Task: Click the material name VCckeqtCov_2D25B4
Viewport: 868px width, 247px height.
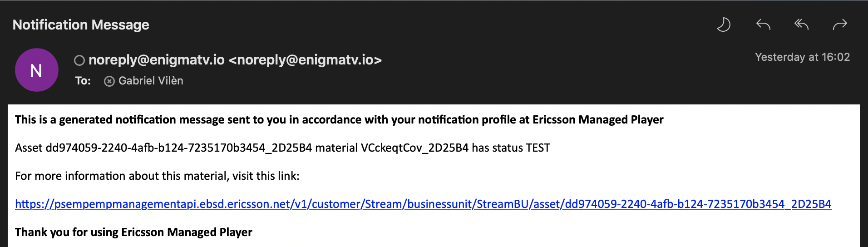Action: [414, 148]
